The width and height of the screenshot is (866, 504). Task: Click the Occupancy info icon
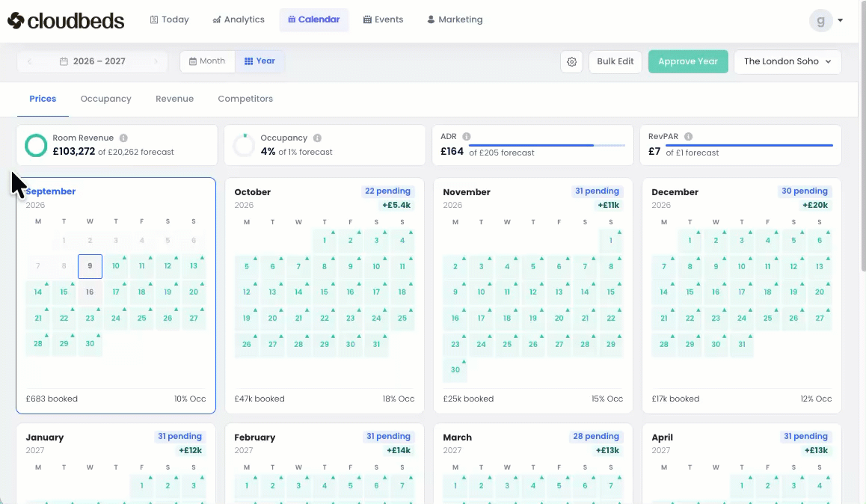tap(318, 138)
